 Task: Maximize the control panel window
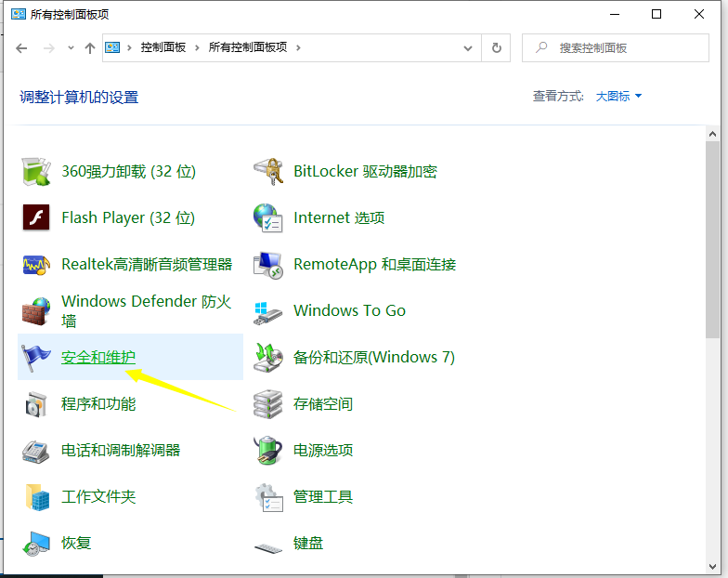pos(656,14)
